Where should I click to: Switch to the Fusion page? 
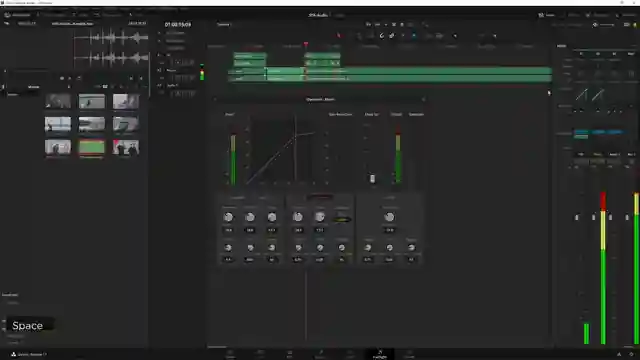point(320,354)
